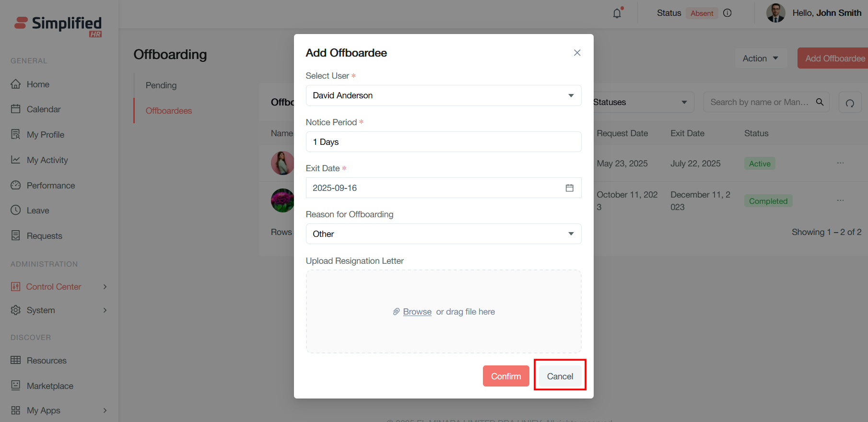Switch to the Pending tab
Image resolution: width=868 pixels, height=422 pixels.
[x=161, y=85]
